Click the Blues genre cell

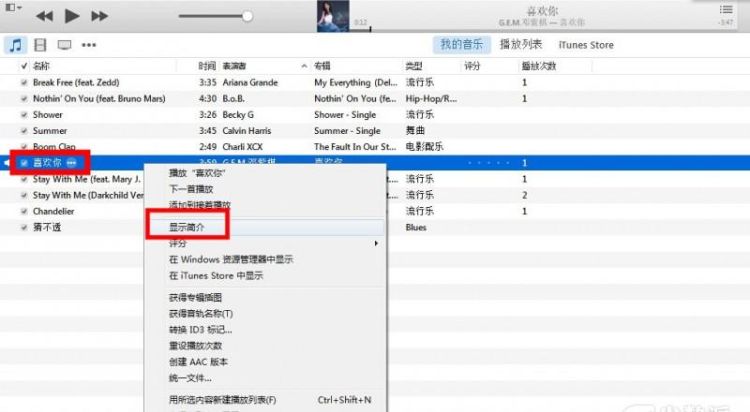416,227
